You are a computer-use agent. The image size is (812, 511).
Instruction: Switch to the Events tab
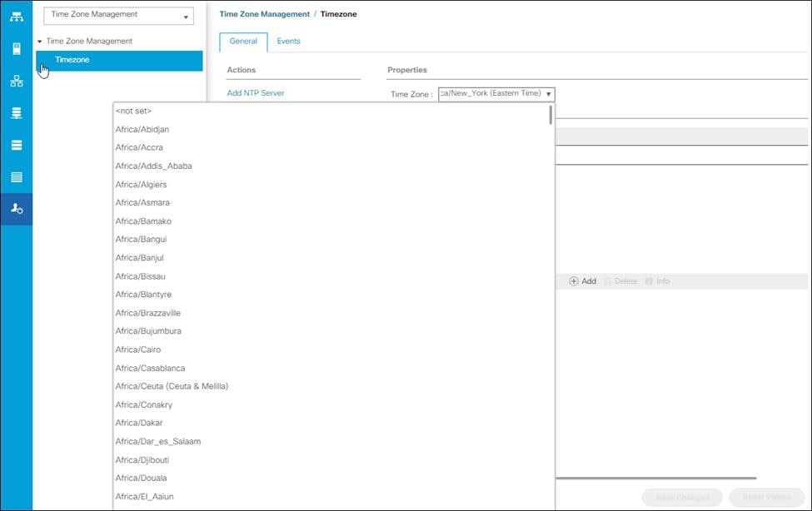[288, 41]
